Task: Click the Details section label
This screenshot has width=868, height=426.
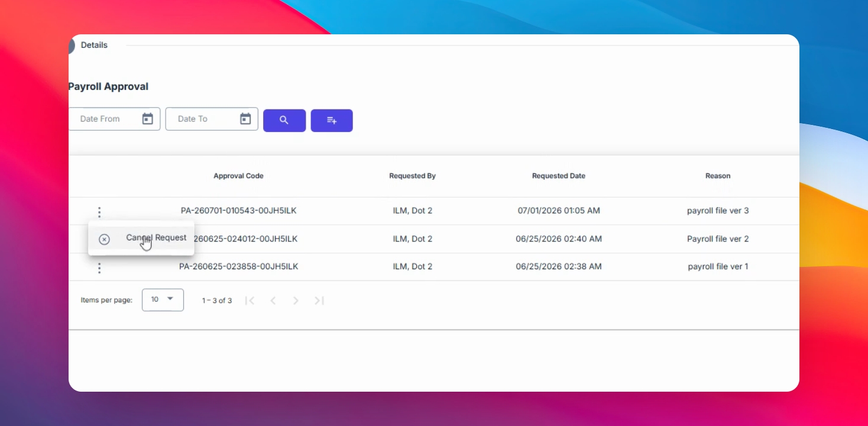Action: 94,45
